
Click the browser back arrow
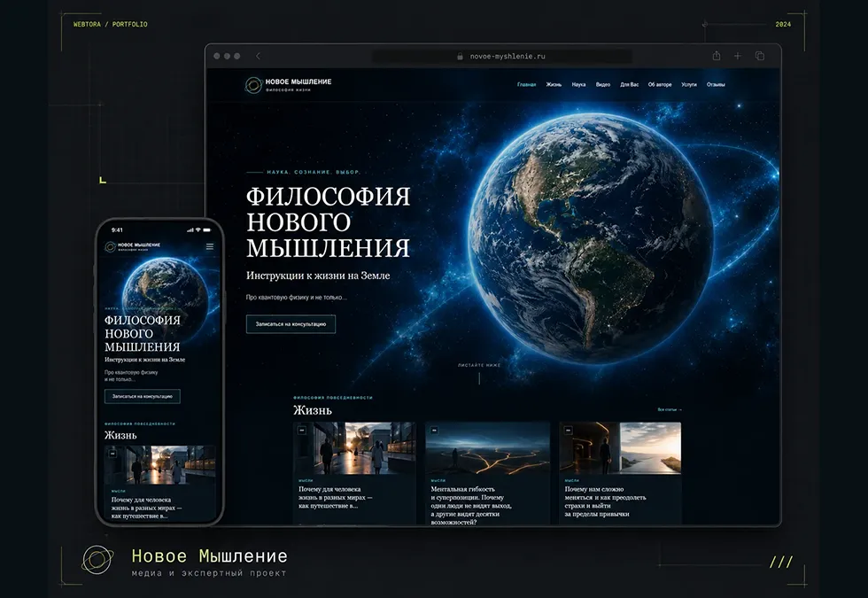click(258, 56)
